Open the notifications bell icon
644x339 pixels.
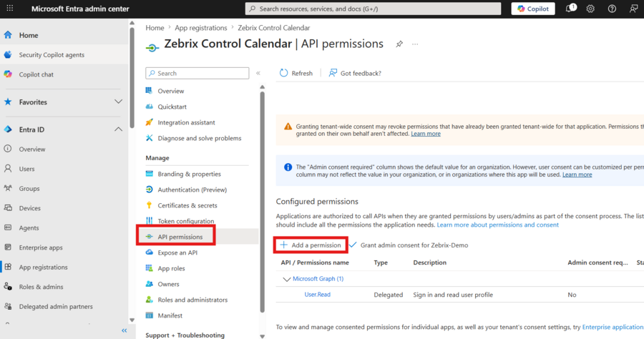point(570,9)
